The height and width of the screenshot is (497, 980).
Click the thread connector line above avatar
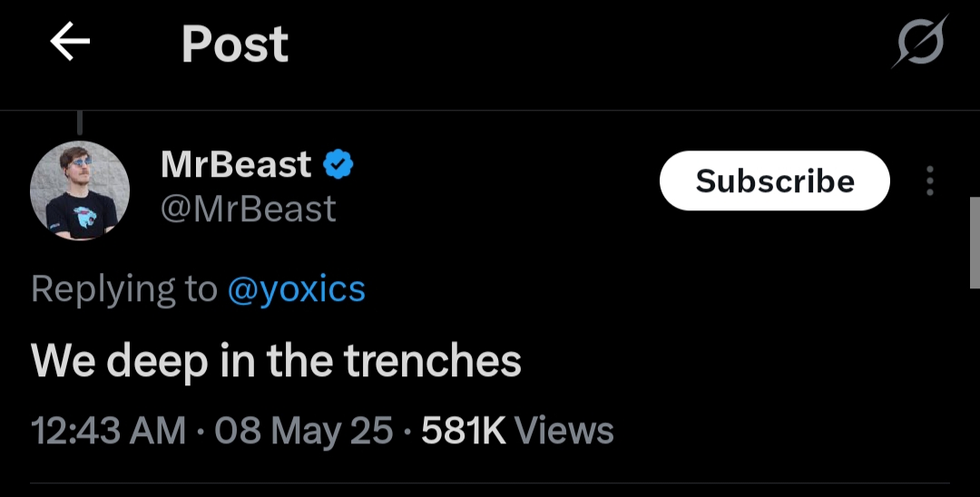tap(80, 122)
